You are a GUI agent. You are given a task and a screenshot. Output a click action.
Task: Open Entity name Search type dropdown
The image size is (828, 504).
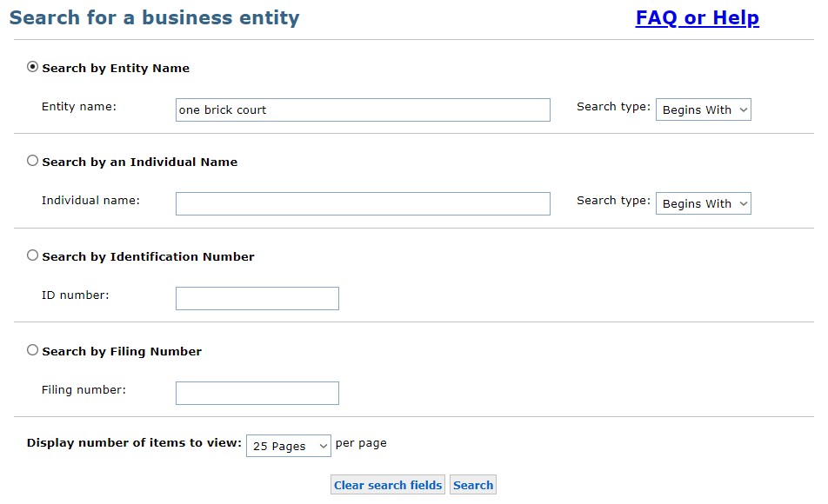pyautogui.click(x=703, y=109)
